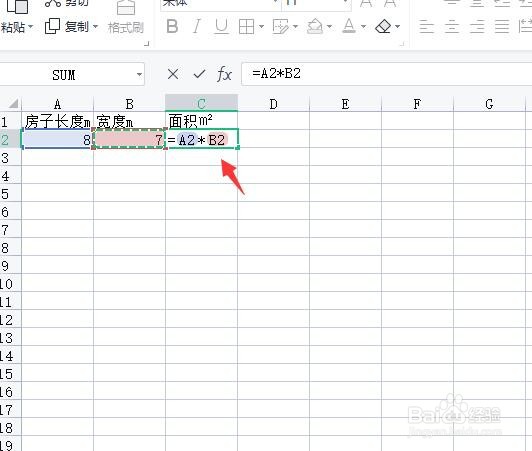
Task: Click the font color A icon
Action: [x=349, y=26]
